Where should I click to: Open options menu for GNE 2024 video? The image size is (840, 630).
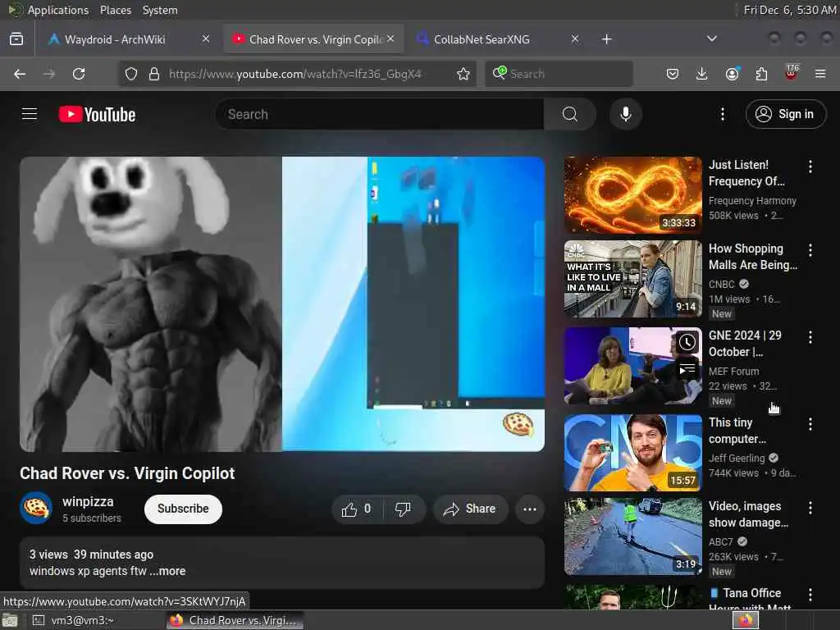click(810, 337)
